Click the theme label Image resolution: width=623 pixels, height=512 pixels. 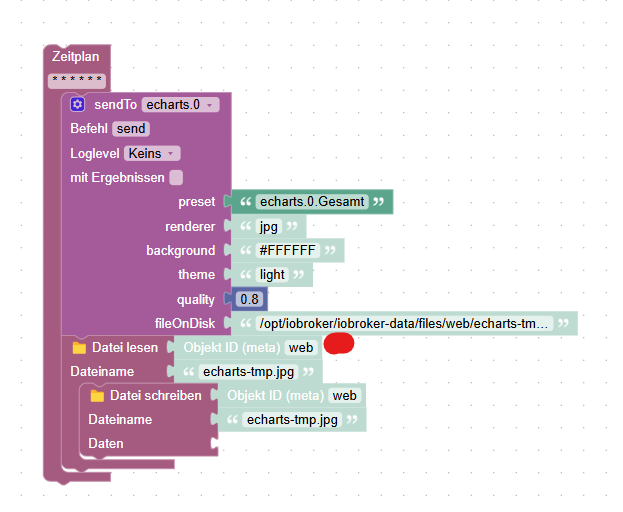coord(197,274)
